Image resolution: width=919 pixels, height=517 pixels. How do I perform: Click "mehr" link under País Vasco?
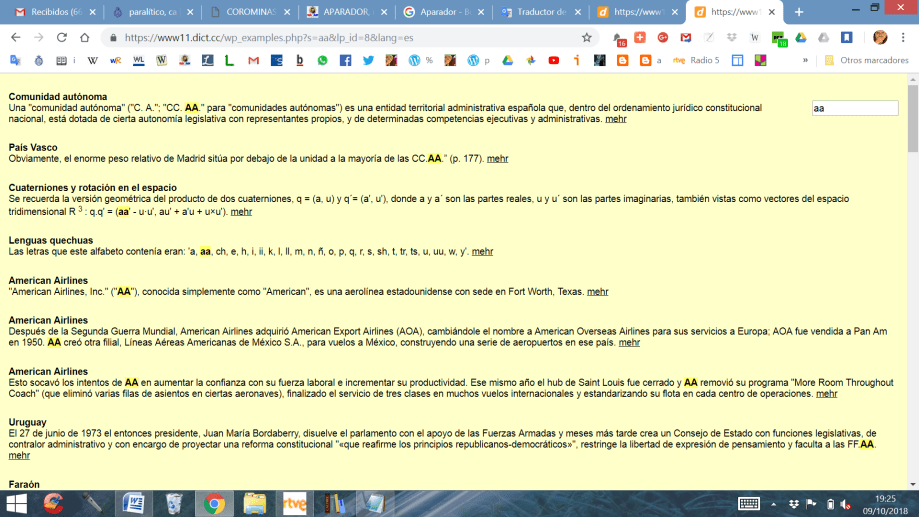[x=497, y=159]
